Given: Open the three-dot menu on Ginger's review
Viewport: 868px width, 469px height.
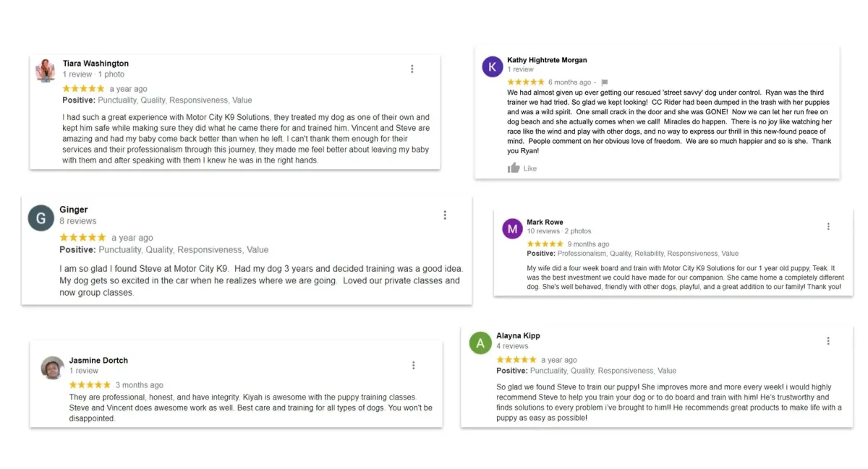Looking at the screenshot, I should click(445, 215).
